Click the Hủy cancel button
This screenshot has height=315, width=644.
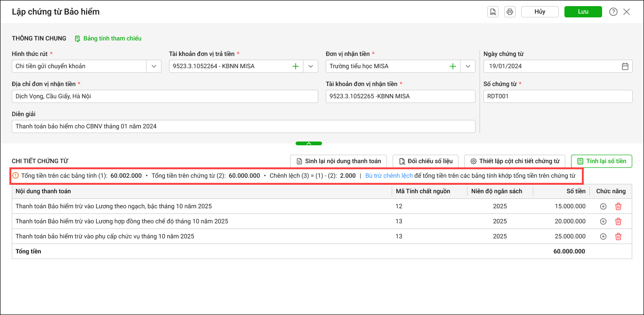(x=539, y=12)
